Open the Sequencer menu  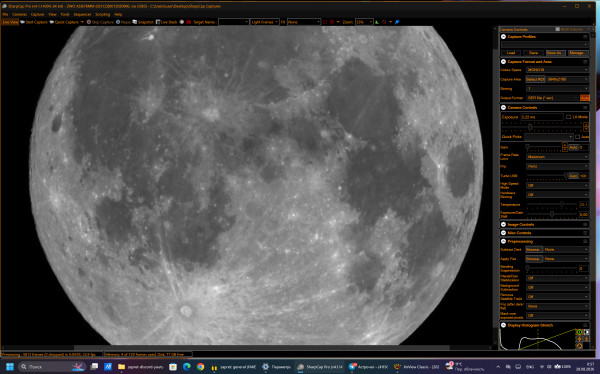point(82,15)
